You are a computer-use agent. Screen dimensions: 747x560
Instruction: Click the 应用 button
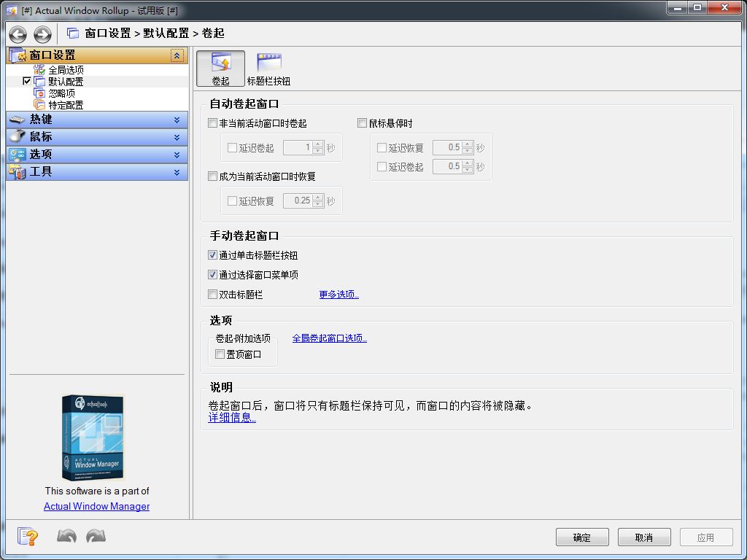pyautogui.click(x=706, y=537)
